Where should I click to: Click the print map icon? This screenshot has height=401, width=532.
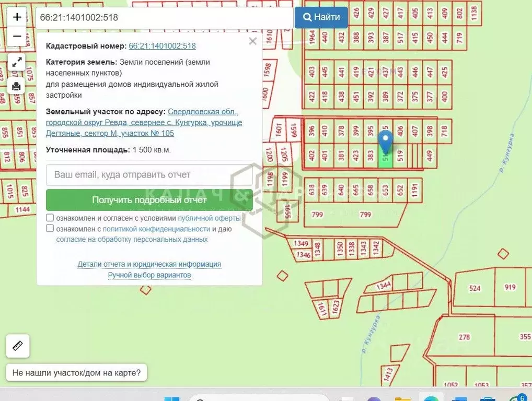pos(17,86)
